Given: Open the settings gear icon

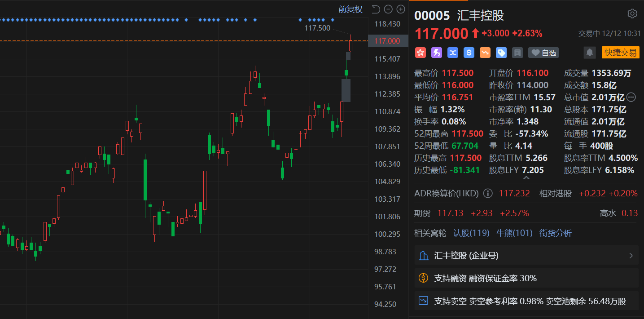Looking at the screenshot, I should pyautogui.click(x=632, y=14).
